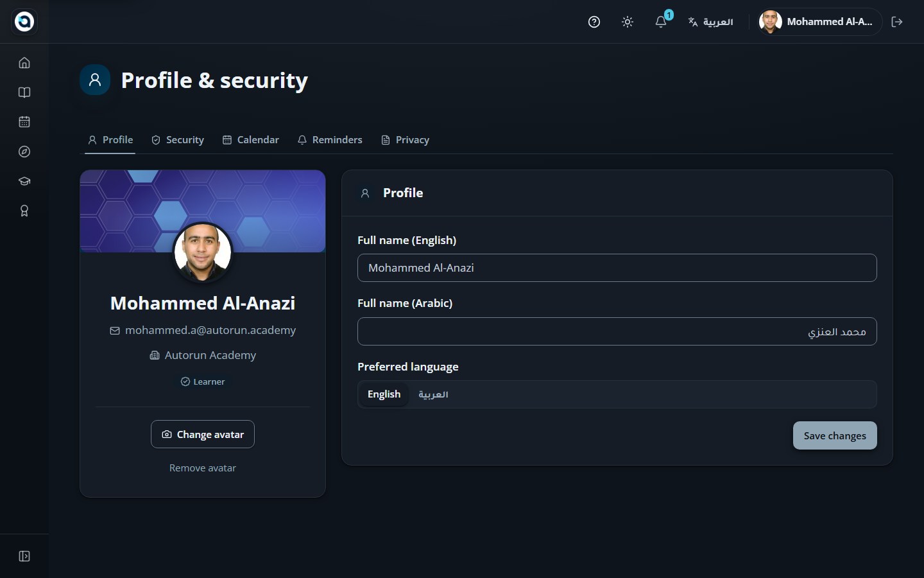The image size is (924, 578).
Task: Expand the sidebar with the panel icon
Action: coord(24,556)
